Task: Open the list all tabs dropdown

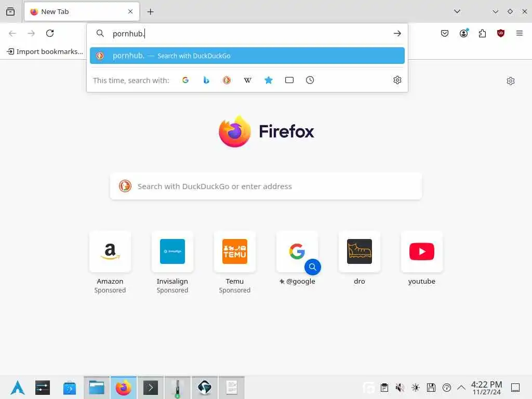Action: (x=457, y=11)
